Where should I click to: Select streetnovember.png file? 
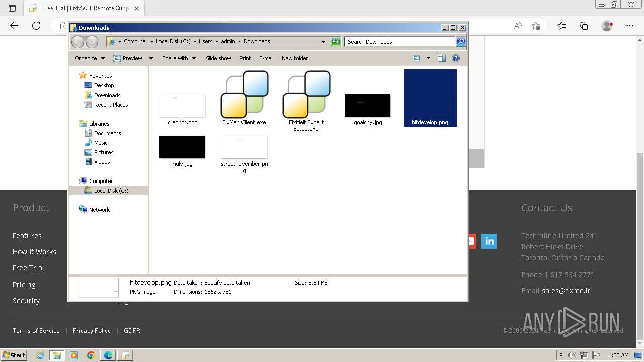(x=244, y=147)
